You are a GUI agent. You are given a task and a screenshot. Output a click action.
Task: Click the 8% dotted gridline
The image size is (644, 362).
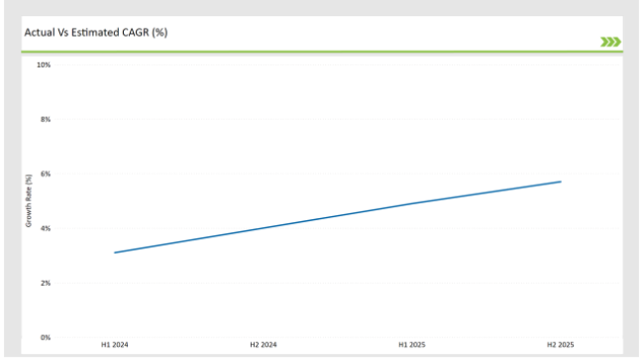click(x=337, y=119)
